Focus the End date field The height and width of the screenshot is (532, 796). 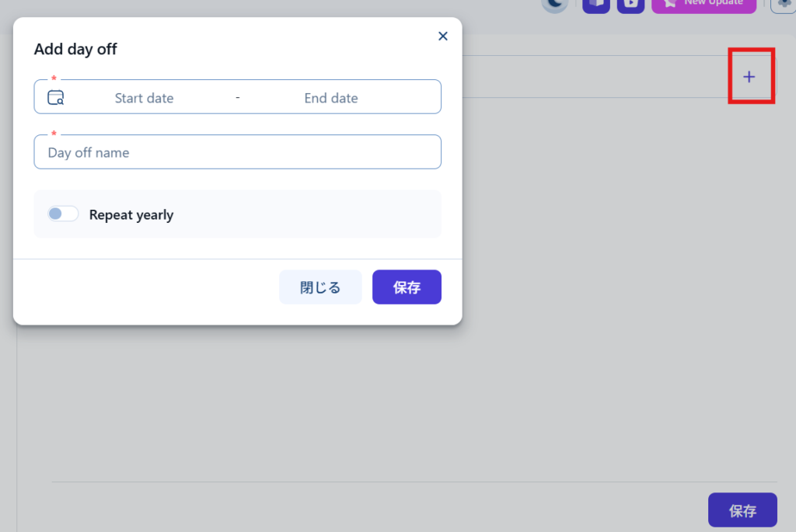pyautogui.click(x=331, y=98)
